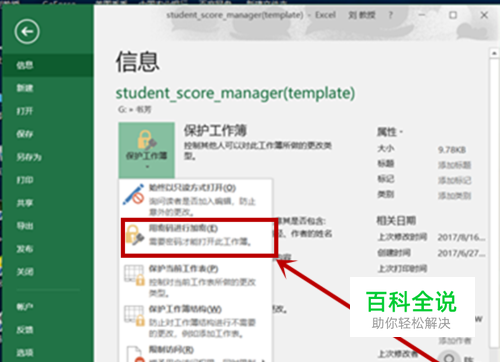Open 反馈 in the sidebar
Viewport: 500px width, 362px height.
[48, 330]
